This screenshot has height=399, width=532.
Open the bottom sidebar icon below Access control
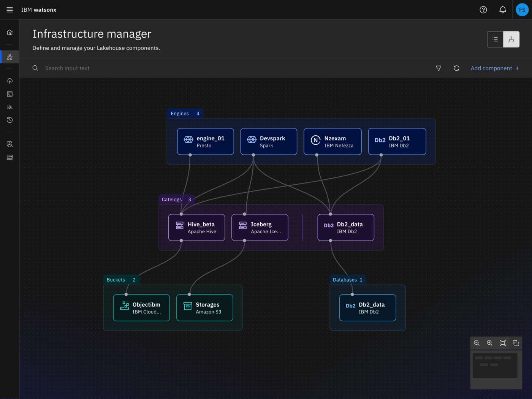(10, 157)
